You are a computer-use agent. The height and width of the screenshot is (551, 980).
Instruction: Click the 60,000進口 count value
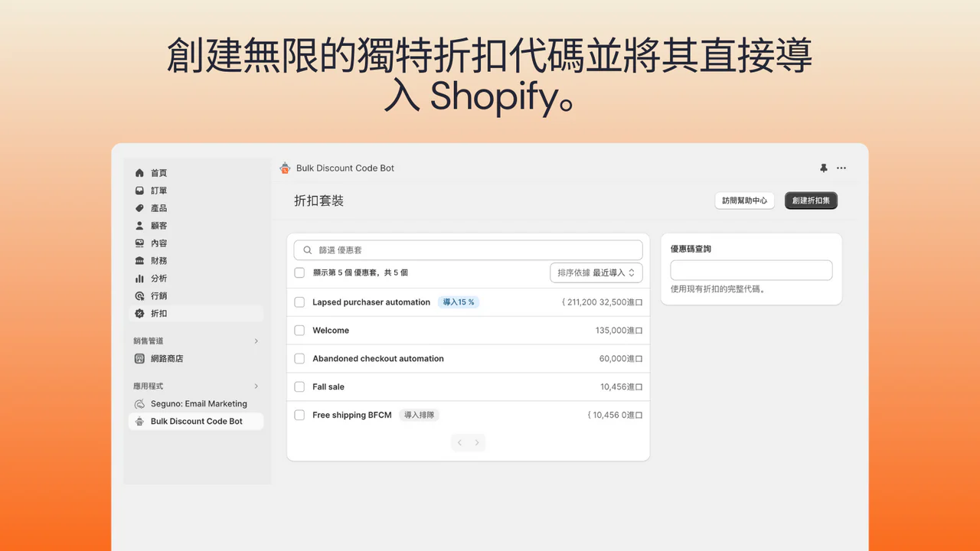621,359
